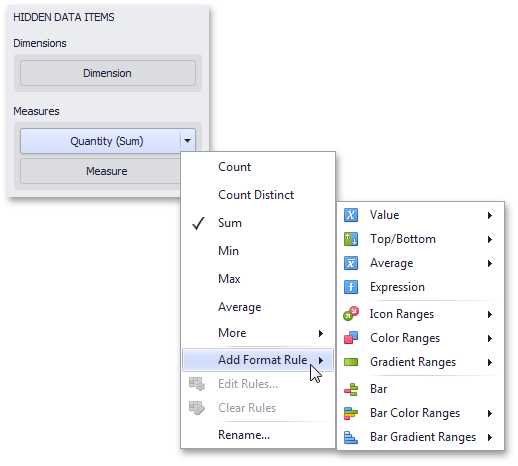Click the Value format rule icon
Viewport: 518px width, 466px height.
coord(351,215)
